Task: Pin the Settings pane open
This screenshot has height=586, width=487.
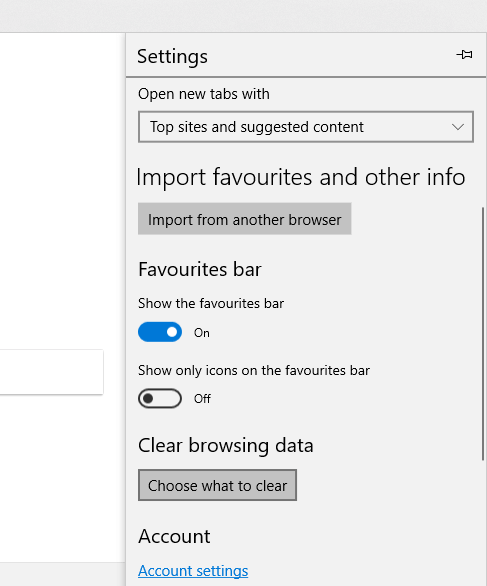Action: point(465,55)
